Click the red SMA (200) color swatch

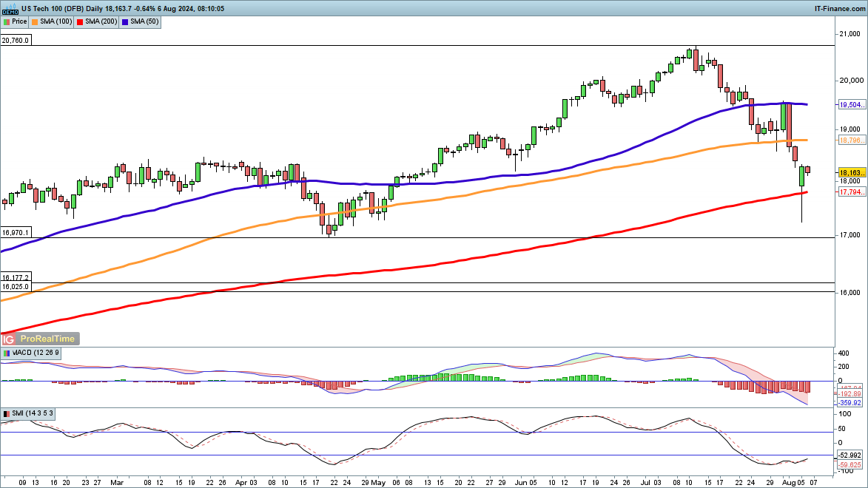[x=80, y=22]
